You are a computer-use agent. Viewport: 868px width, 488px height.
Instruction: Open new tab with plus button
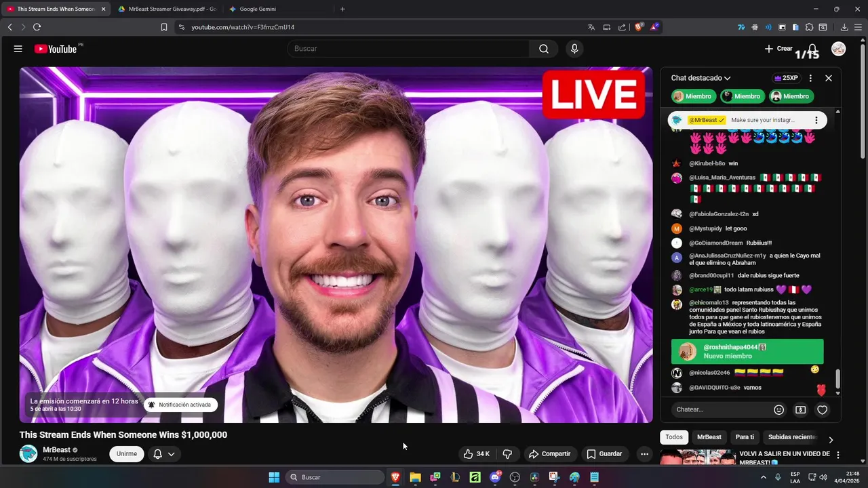point(342,9)
